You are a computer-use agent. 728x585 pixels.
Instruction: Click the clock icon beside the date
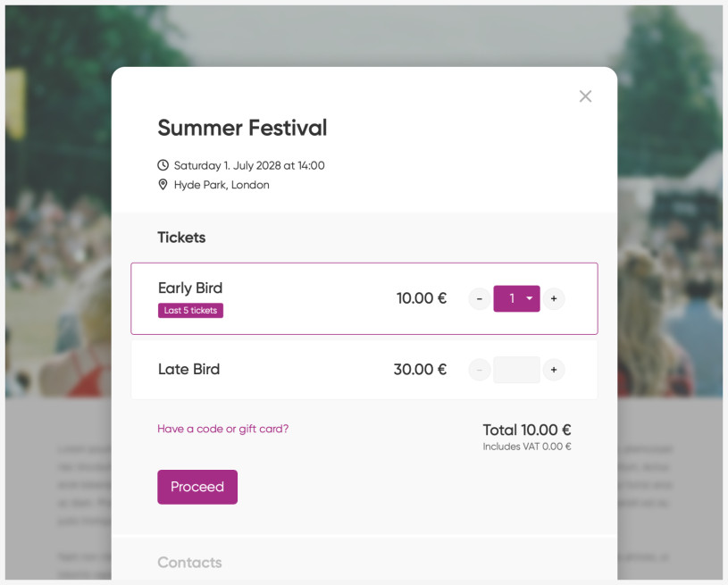[x=163, y=165]
